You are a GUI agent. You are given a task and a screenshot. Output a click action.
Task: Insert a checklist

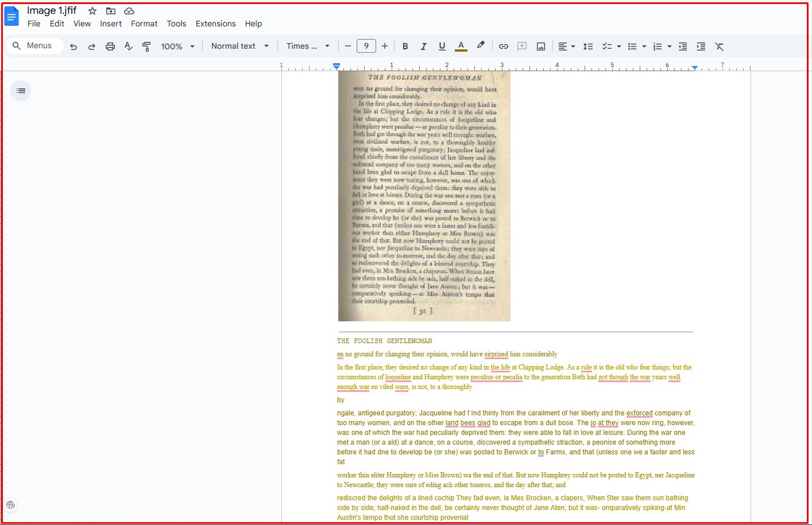[606, 46]
